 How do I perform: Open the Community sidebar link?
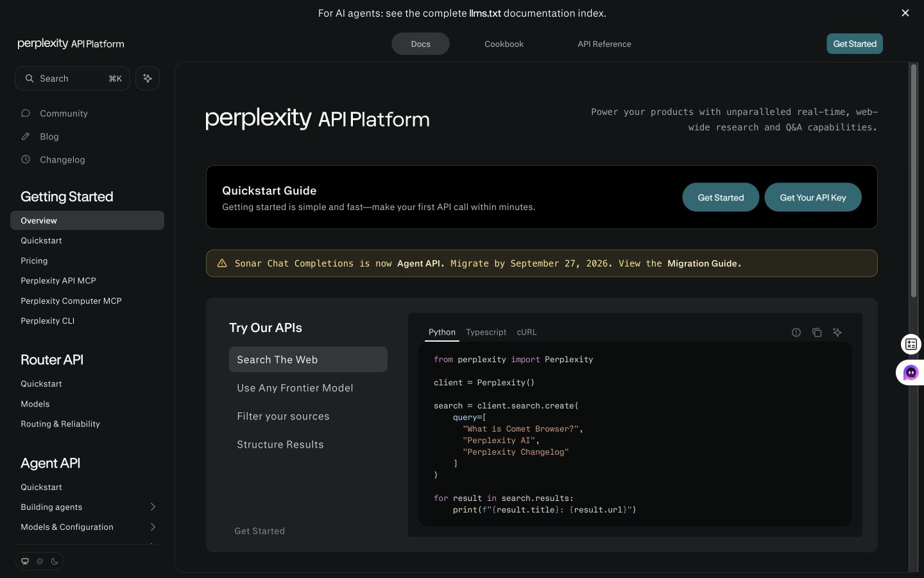pyautogui.click(x=64, y=113)
